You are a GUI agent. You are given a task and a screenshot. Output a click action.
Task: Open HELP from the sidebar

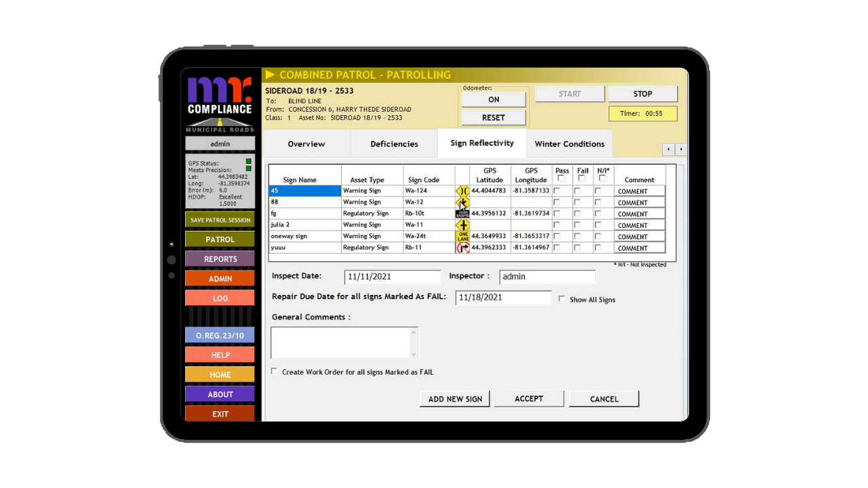220,355
